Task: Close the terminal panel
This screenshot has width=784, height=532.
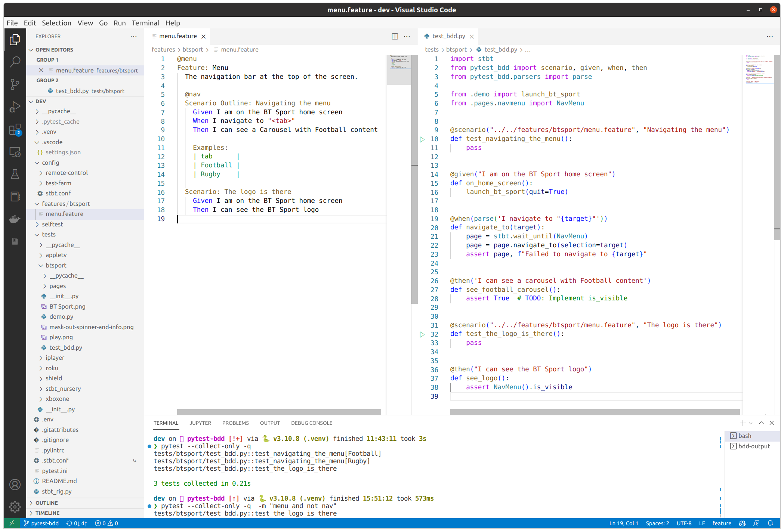Action: click(772, 423)
